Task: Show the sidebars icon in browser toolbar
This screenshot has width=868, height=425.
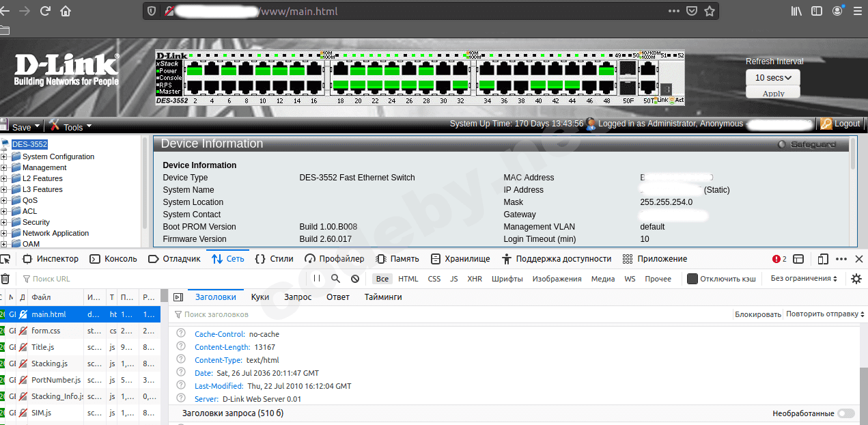Action: coord(816,11)
